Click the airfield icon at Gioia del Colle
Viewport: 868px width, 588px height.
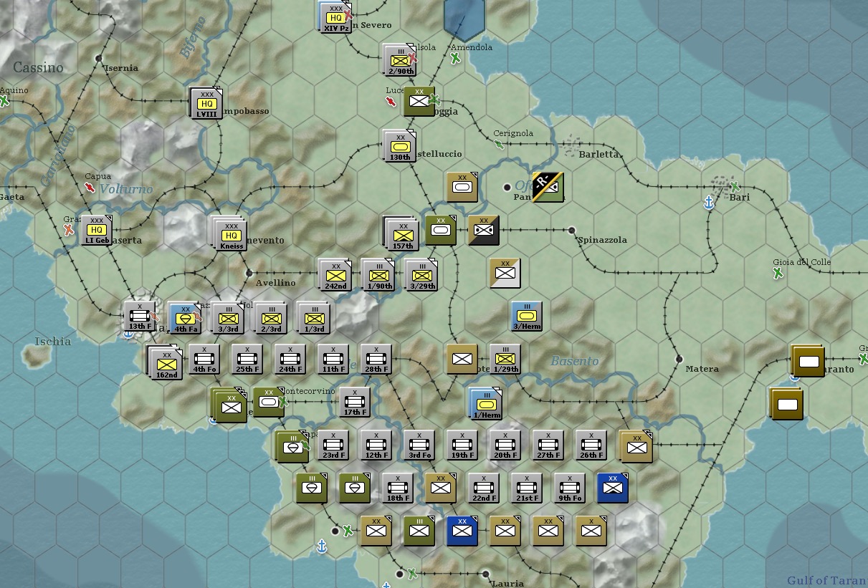(x=778, y=273)
